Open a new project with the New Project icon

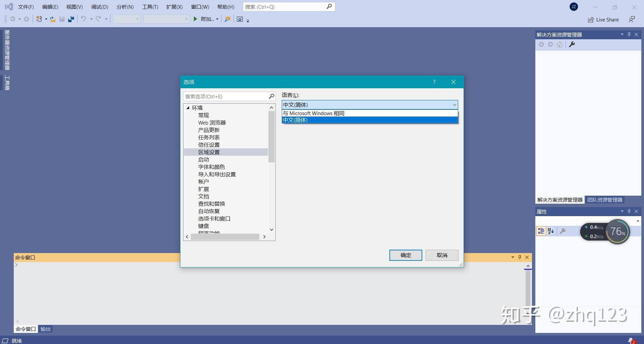point(39,19)
